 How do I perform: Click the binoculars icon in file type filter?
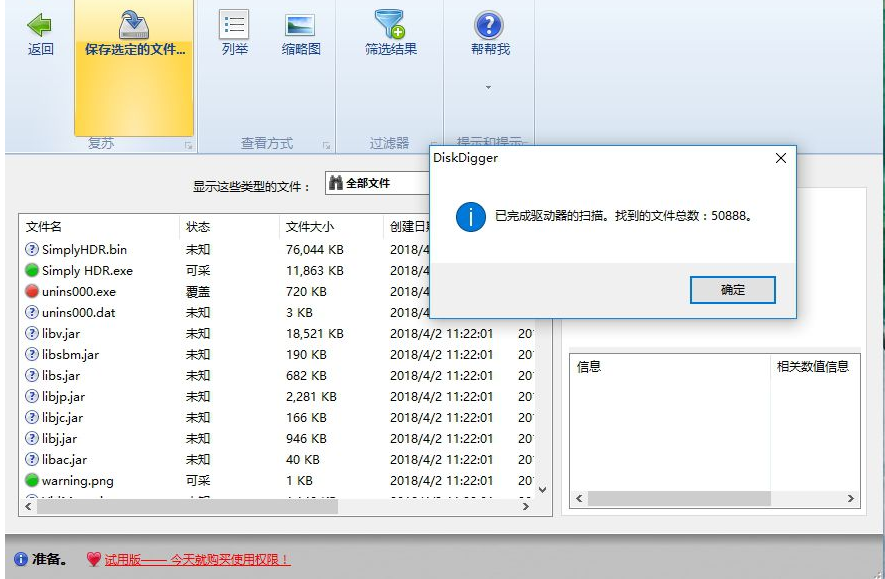point(336,182)
